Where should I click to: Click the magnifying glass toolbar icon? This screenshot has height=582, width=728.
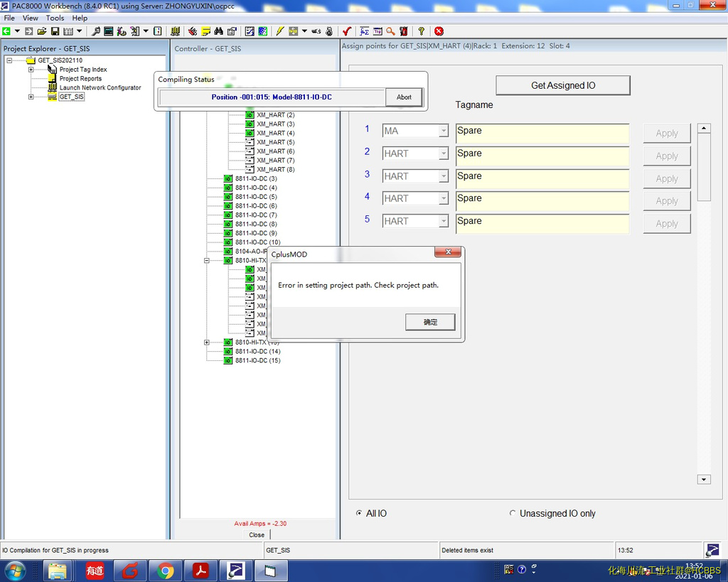click(x=390, y=31)
